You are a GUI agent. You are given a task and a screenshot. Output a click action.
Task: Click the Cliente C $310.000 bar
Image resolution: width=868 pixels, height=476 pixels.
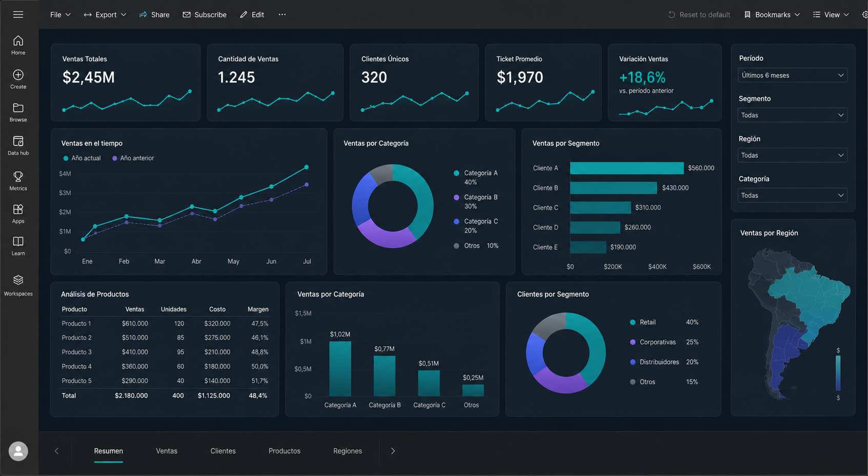tap(600, 208)
